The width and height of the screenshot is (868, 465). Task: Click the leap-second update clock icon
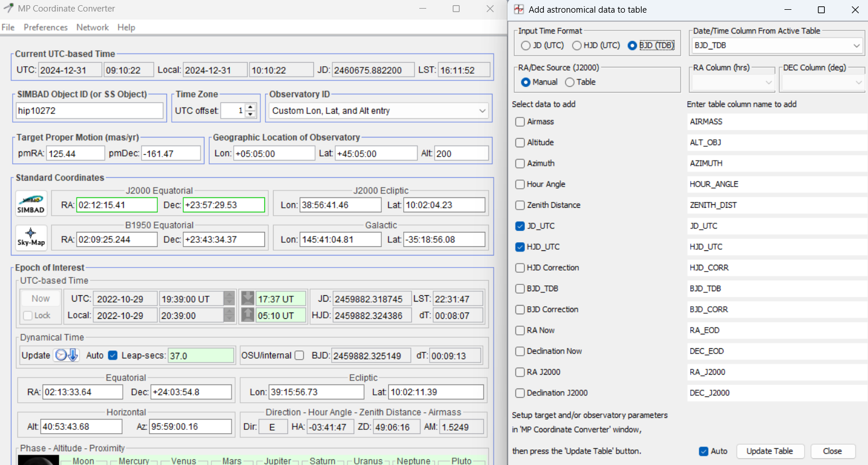(66, 355)
